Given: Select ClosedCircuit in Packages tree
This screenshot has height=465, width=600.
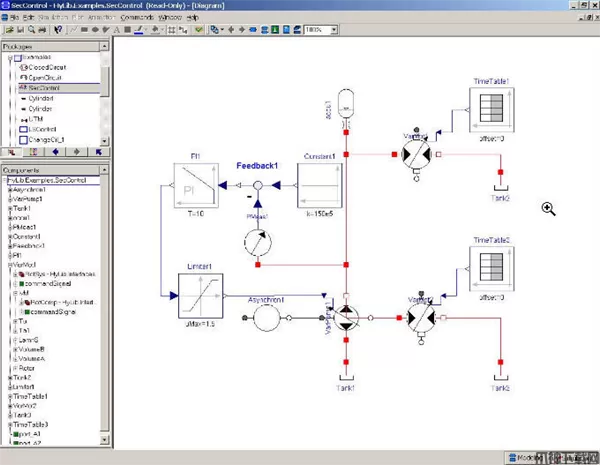Looking at the screenshot, I should tap(45, 65).
